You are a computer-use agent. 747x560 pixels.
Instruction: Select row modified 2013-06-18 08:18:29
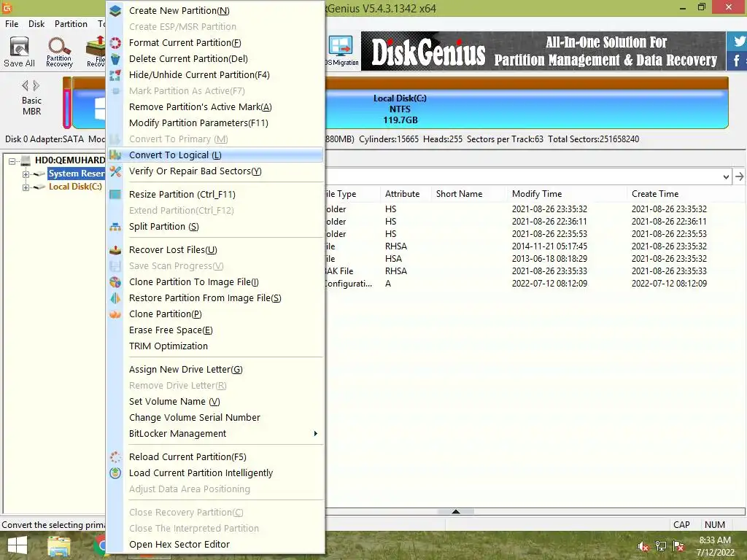click(x=535, y=259)
